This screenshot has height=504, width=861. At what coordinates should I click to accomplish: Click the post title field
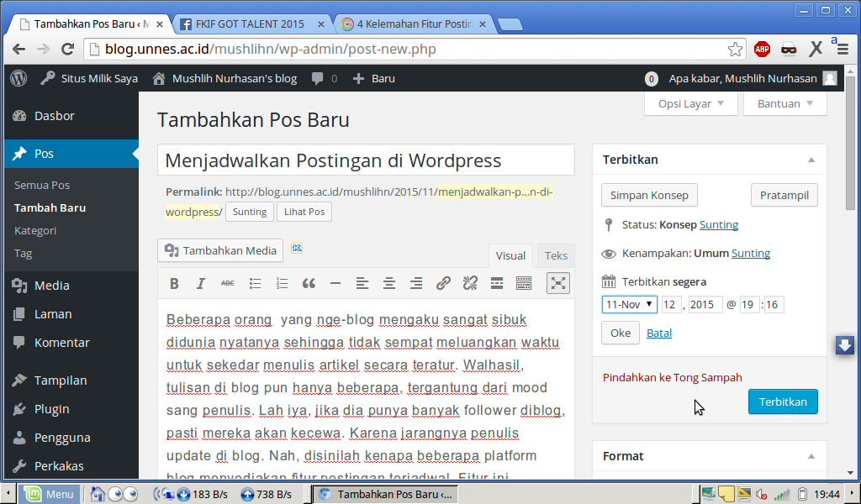coord(366,160)
